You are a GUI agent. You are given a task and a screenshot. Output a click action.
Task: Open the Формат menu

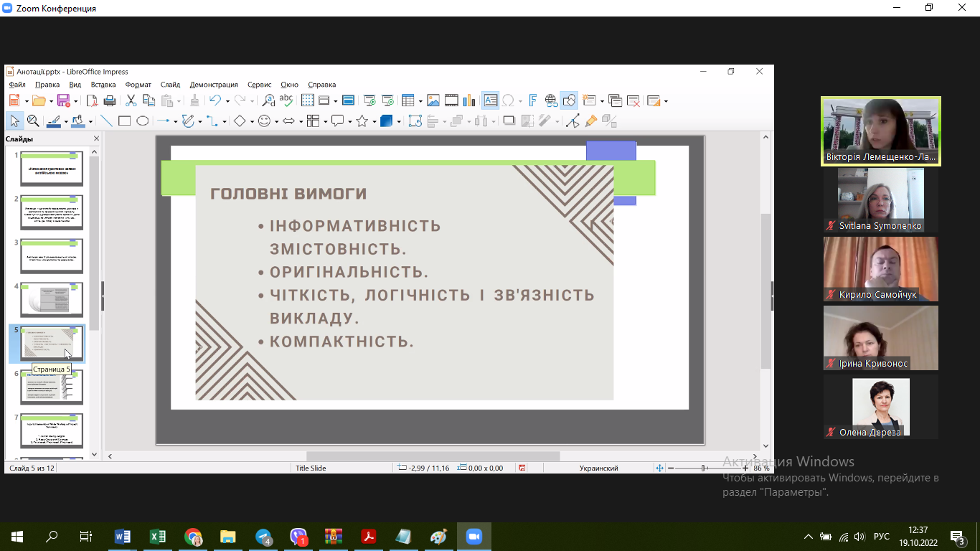tap(138, 85)
